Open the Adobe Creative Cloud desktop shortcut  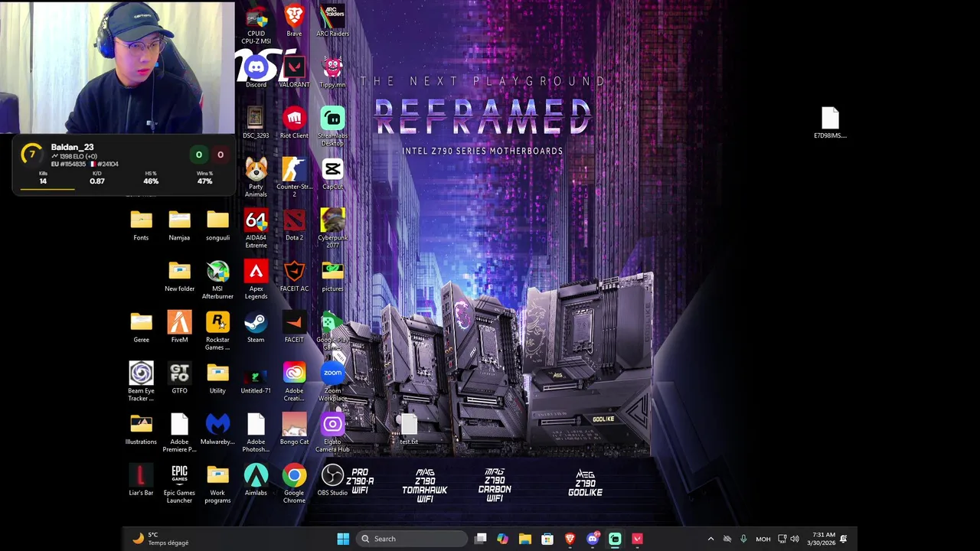294,382
